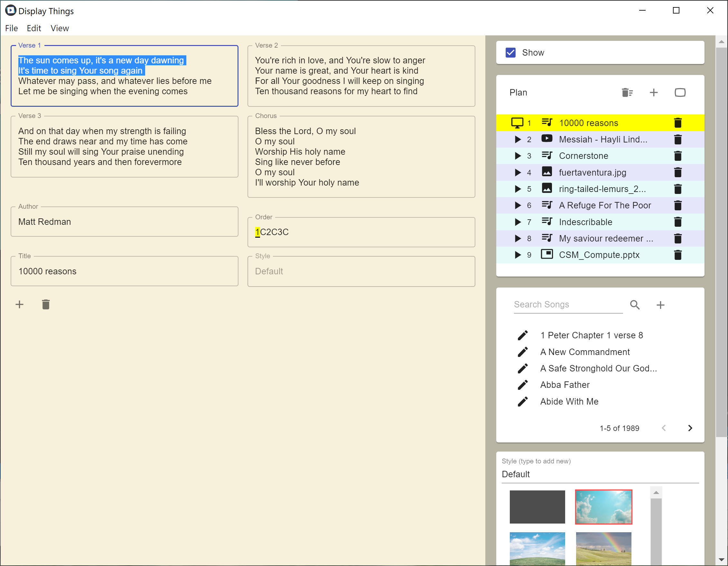Delete Cornerstone from the plan
Viewport: 728px width, 566px height.
(678, 156)
